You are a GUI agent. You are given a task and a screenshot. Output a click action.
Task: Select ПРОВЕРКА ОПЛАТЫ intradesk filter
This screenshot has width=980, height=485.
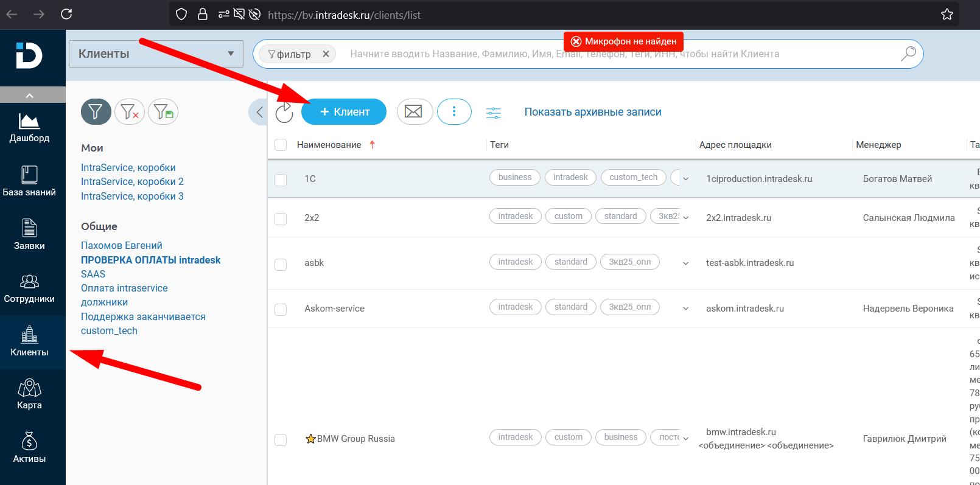151,260
